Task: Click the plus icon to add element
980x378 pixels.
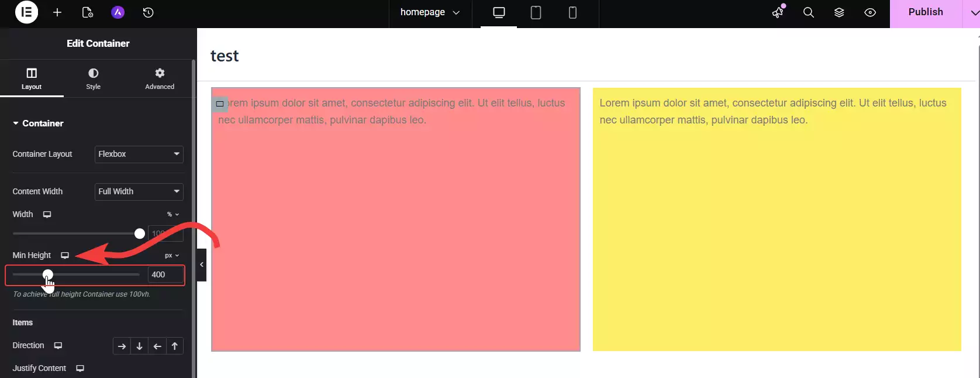Action: pos(57,12)
